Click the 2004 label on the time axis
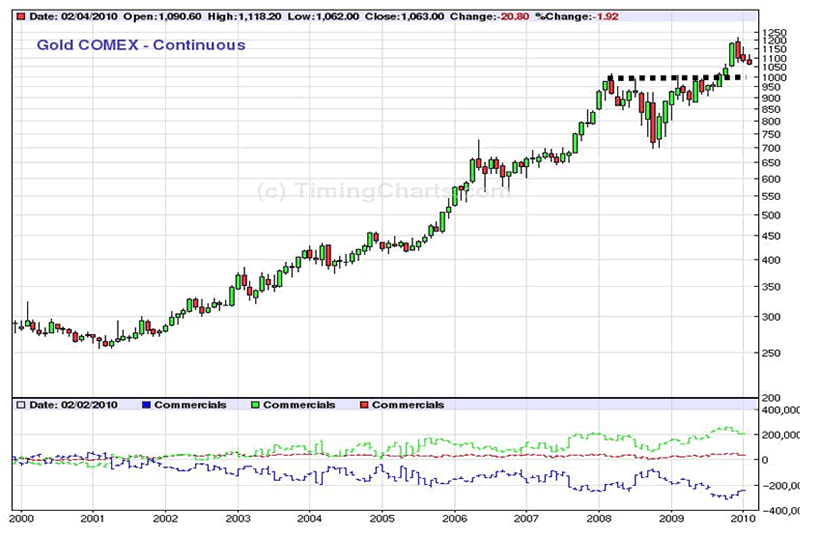The image size is (820, 539). click(310, 519)
